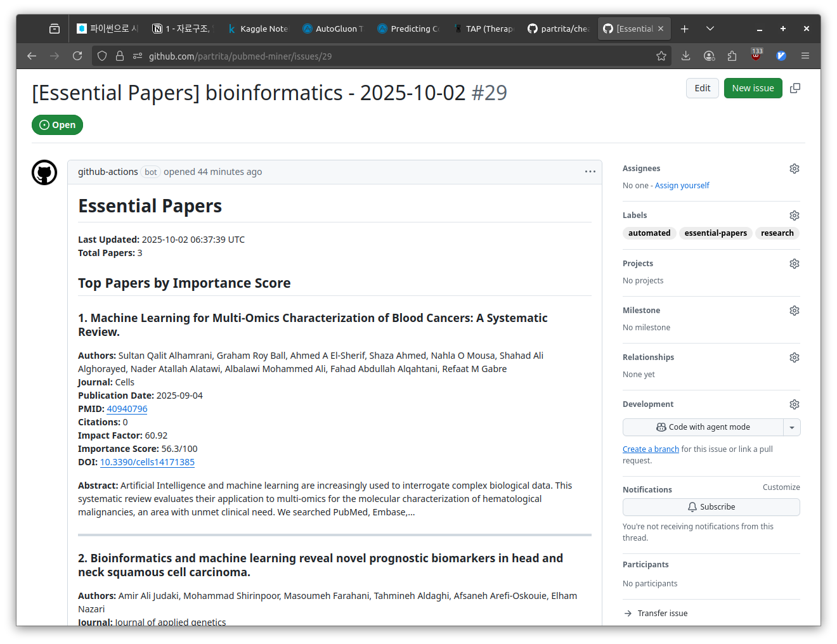Open the Firefox application menu
Viewport: 837px width, 644px height.
point(805,56)
